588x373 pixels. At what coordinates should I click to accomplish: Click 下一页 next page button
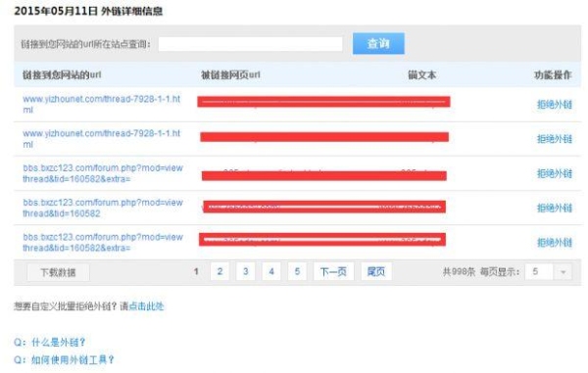pos(333,271)
